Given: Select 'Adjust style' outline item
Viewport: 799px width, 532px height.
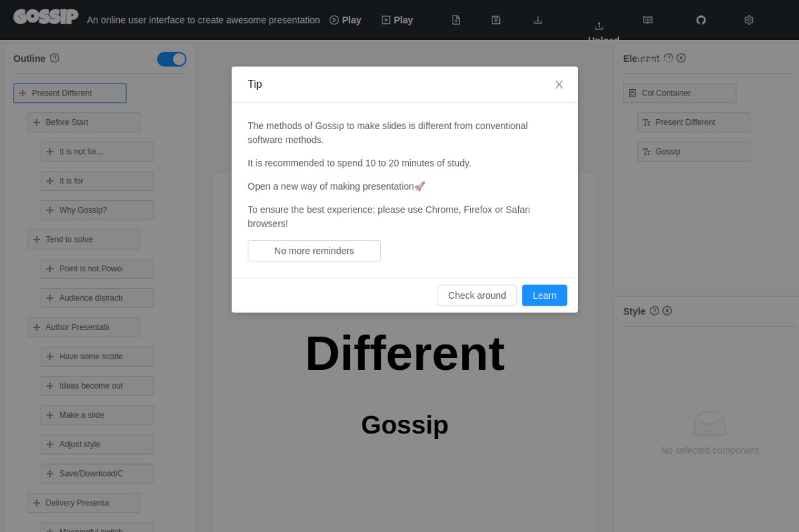Looking at the screenshot, I should coord(97,445).
